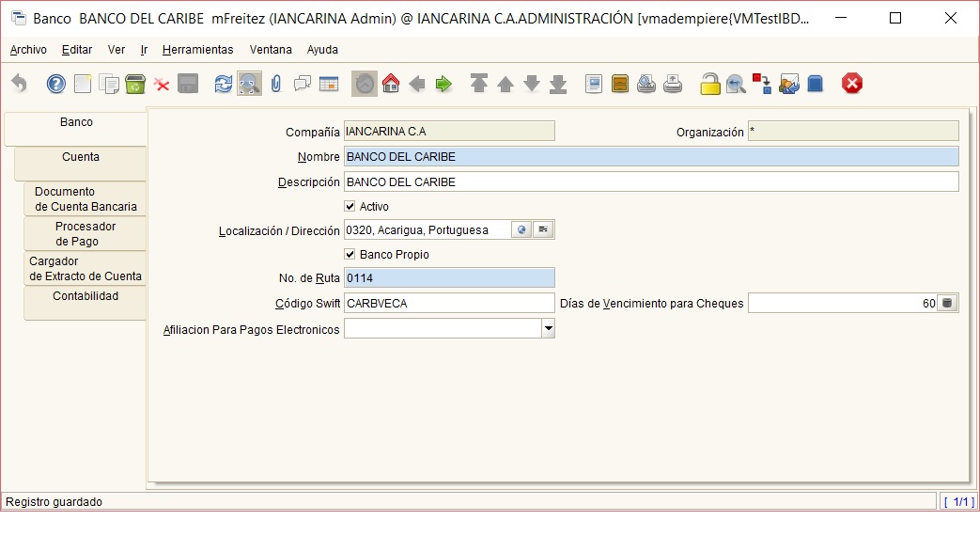Click the Descripción input field
This screenshot has width=980, height=536.
coord(651,182)
